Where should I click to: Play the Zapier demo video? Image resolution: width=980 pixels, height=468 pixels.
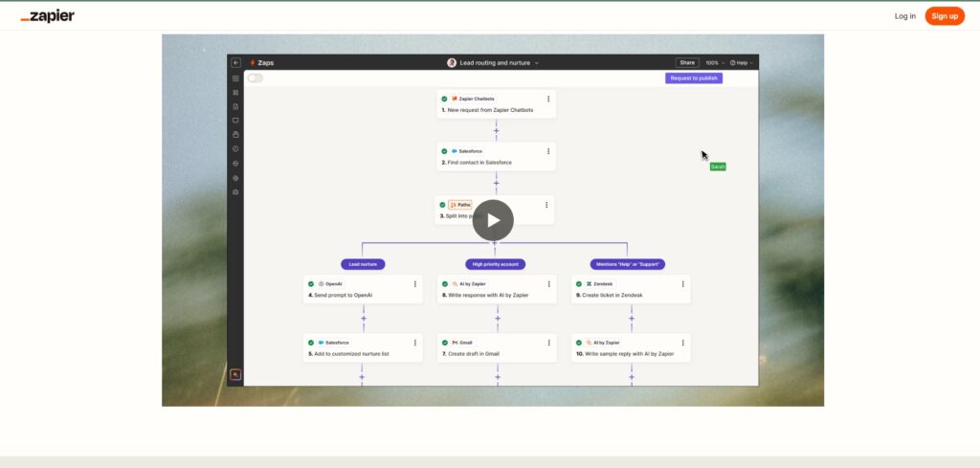coord(493,220)
